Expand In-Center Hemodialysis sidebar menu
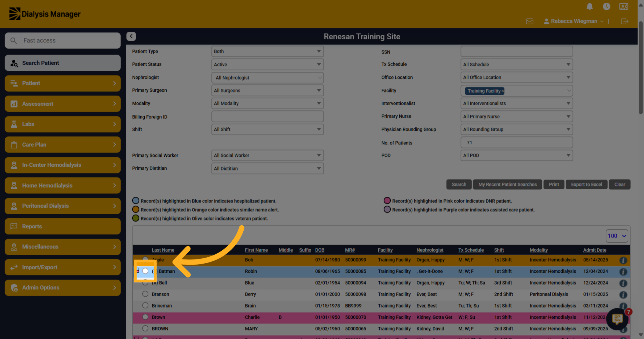 (63, 165)
